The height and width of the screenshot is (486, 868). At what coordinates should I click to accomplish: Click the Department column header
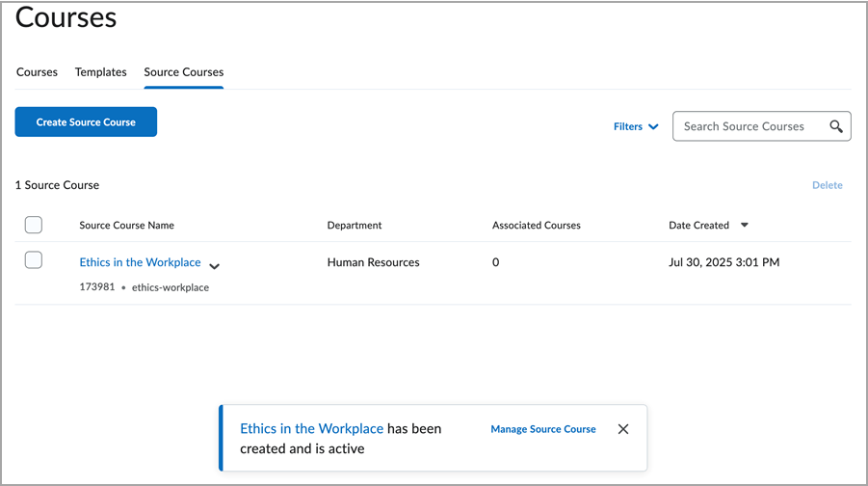[355, 226]
